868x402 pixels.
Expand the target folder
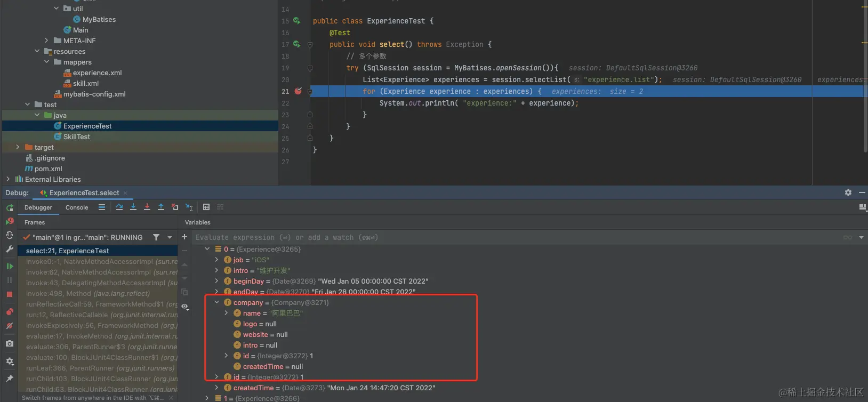(x=18, y=147)
